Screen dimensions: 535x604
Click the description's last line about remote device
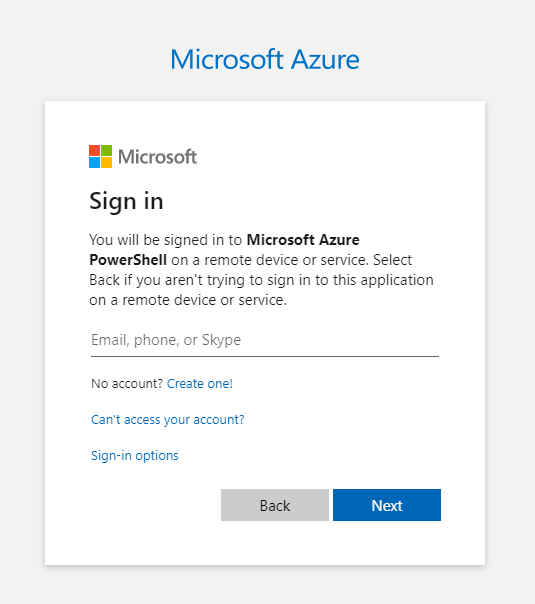point(188,300)
